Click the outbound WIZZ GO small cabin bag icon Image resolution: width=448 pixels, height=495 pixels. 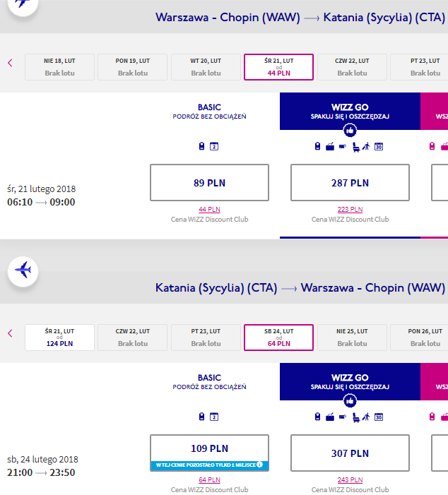pyautogui.click(x=317, y=146)
